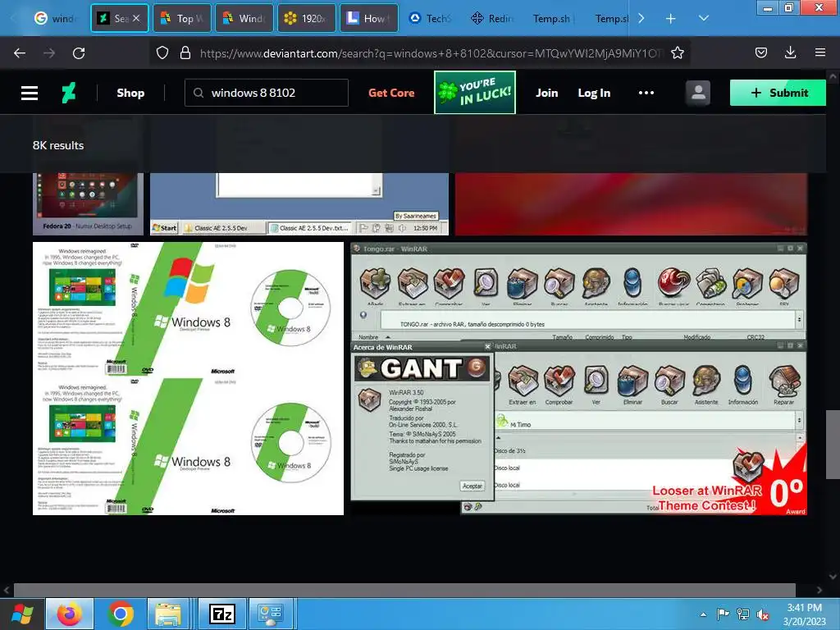The width and height of the screenshot is (840, 630).
Task: Click the You're In Luck banner
Action: 475,92
